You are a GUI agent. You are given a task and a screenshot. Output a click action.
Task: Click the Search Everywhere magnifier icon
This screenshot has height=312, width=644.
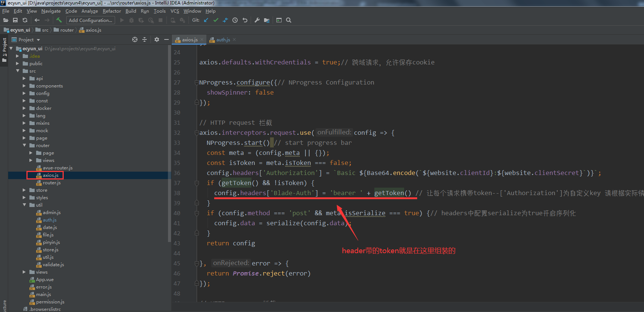click(x=289, y=20)
